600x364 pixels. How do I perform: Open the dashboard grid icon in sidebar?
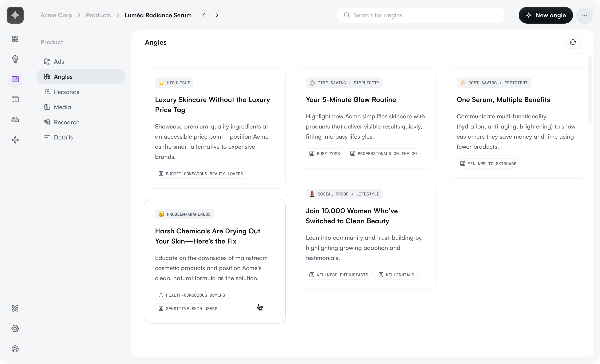coord(15,39)
